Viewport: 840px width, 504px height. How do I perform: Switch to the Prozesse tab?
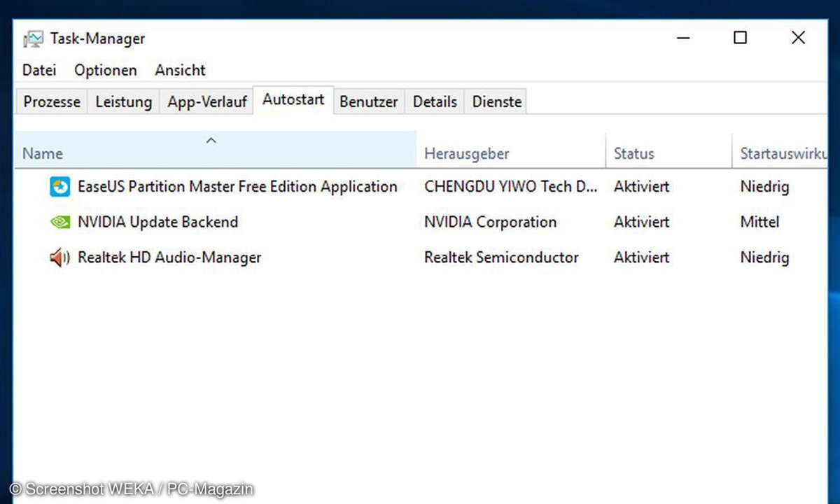pos(52,101)
